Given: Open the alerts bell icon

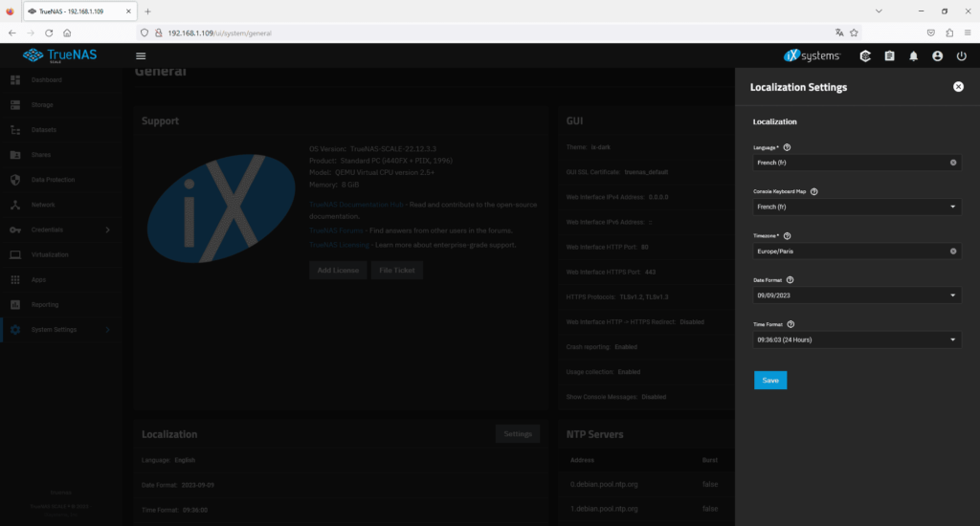Looking at the screenshot, I should pyautogui.click(x=913, y=56).
